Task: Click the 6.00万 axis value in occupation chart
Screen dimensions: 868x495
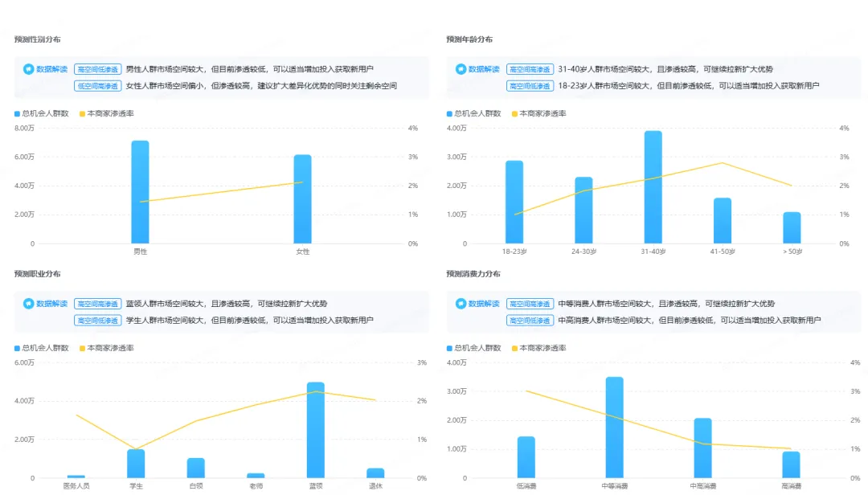Action: point(24,362)
